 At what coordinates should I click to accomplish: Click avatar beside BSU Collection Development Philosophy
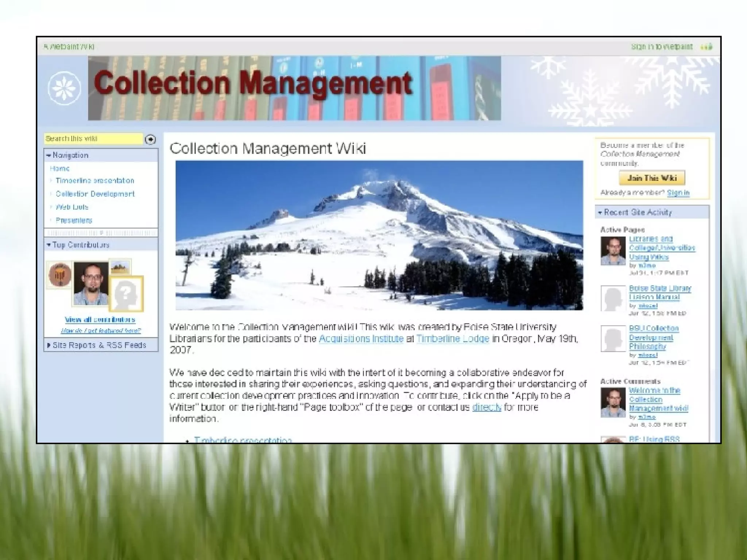[x=613, y=339]
